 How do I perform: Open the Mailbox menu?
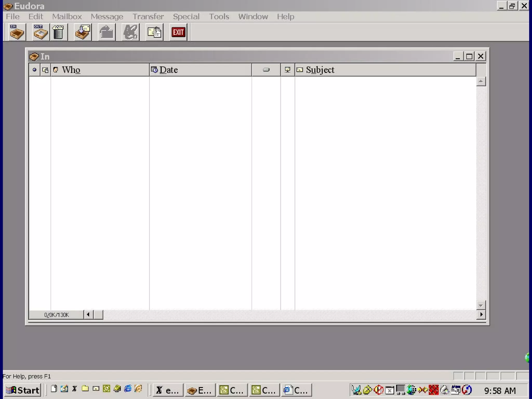pyautogui.click(x=67, y=17)
